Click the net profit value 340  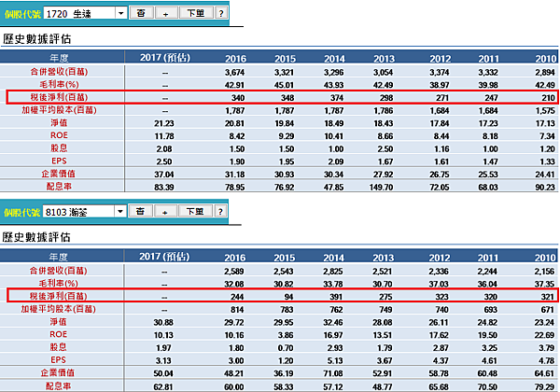click(x=238, y=98)
